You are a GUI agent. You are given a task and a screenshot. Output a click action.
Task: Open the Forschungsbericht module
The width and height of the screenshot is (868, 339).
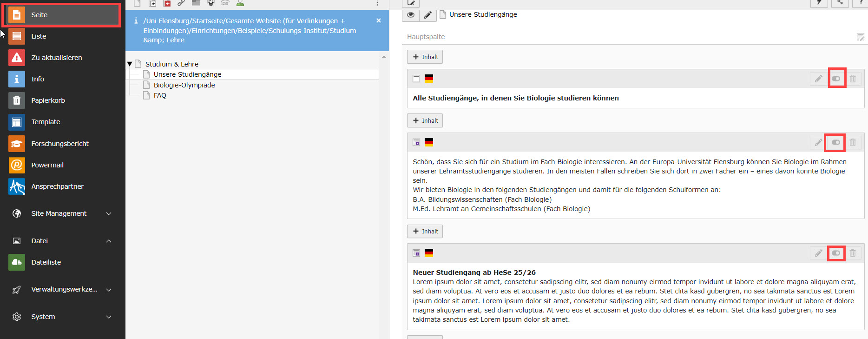click(59, 144)
